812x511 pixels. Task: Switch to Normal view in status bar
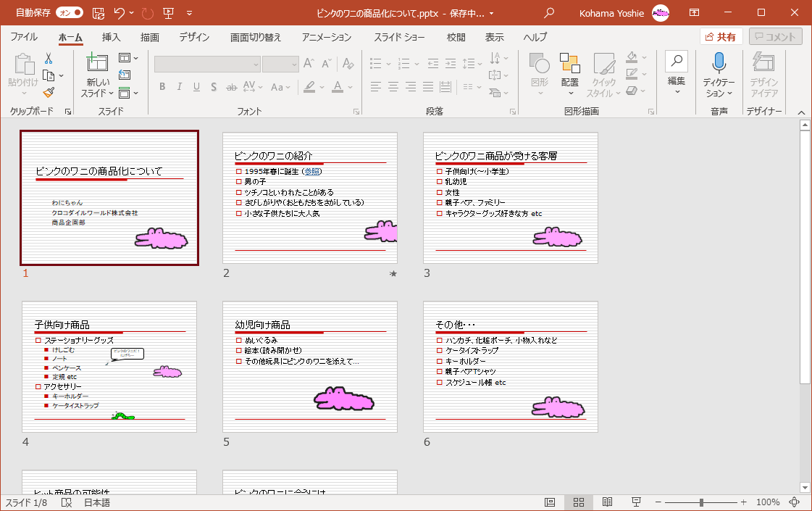(550, 502)
